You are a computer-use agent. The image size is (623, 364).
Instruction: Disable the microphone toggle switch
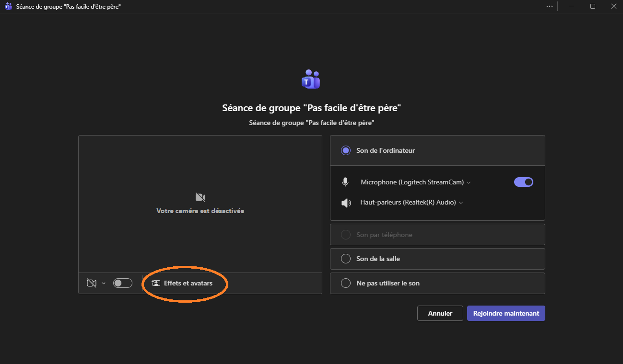[523, 182]
